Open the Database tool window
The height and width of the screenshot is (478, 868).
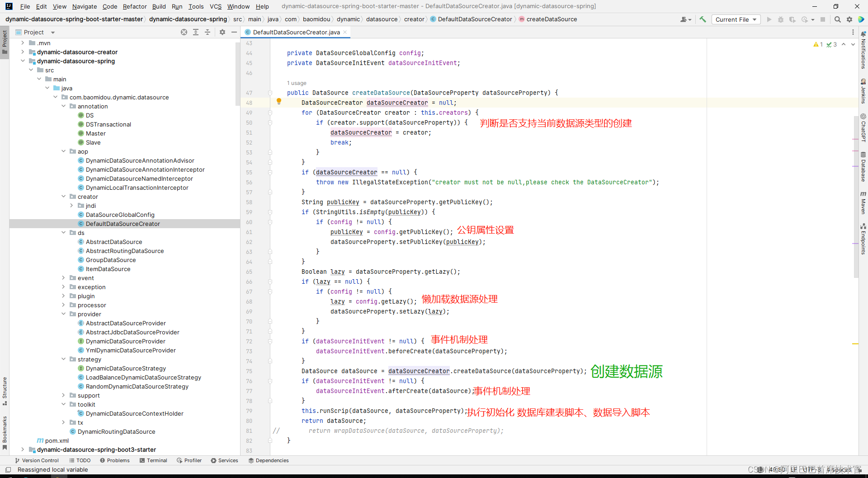click(863, 167)
